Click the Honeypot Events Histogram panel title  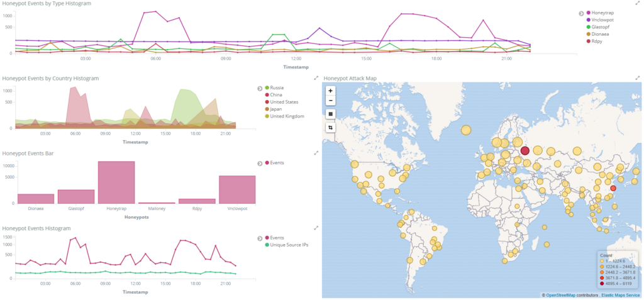click(36, 228)
